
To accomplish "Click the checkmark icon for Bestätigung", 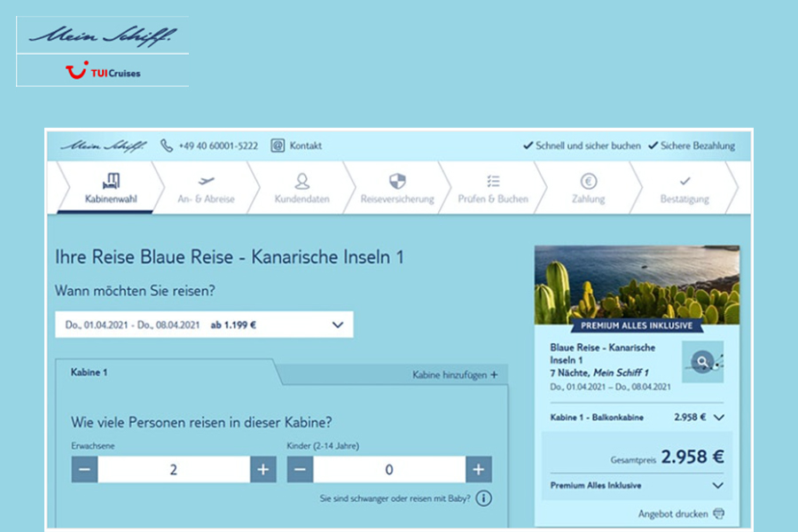I will click(x=685, y=181).
